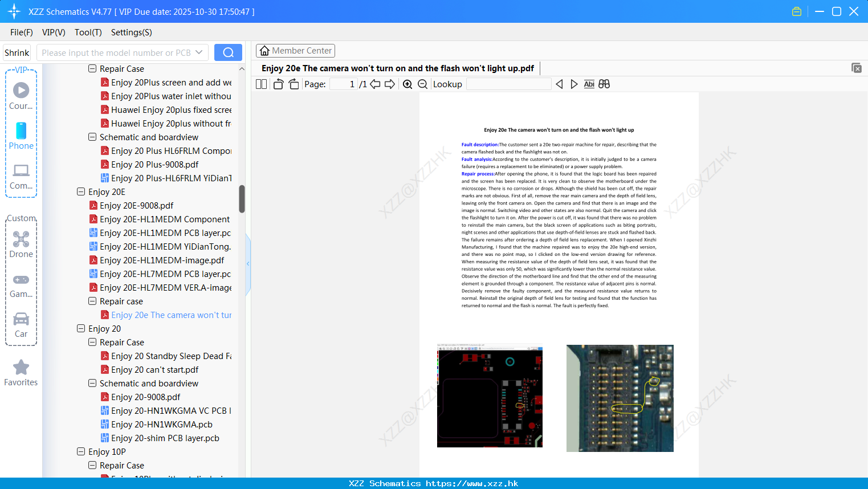
Task: Click the page number field
Action: (x=344, y=84)
